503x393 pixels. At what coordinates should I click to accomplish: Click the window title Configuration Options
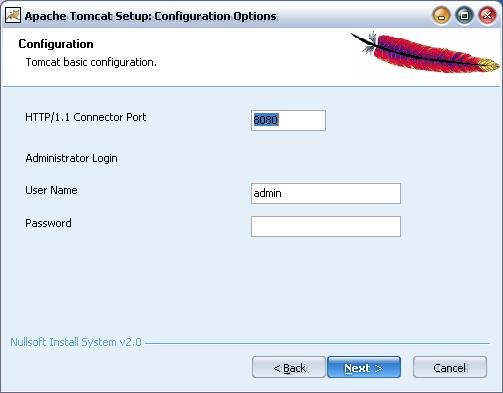(x=215, y=16)
